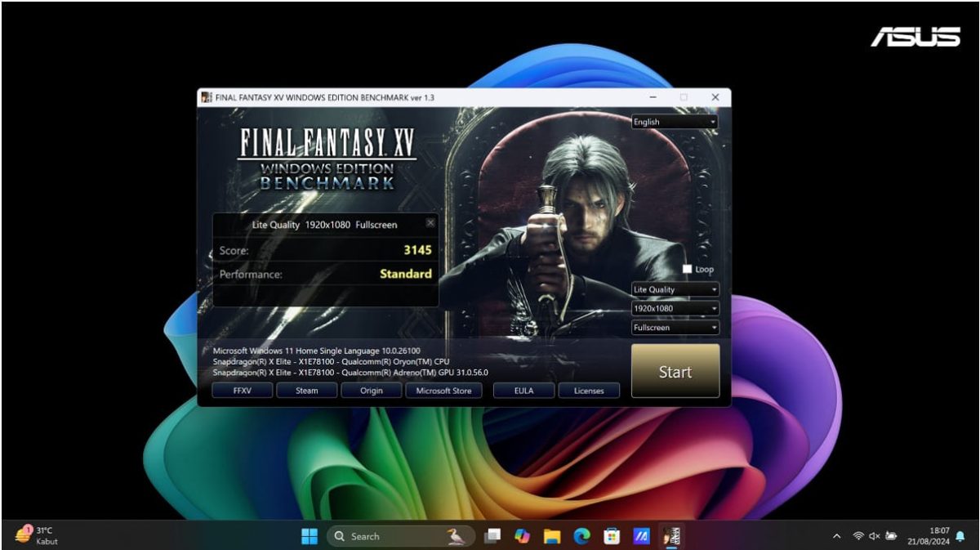Open the Licenses button

tap(589, 391)
